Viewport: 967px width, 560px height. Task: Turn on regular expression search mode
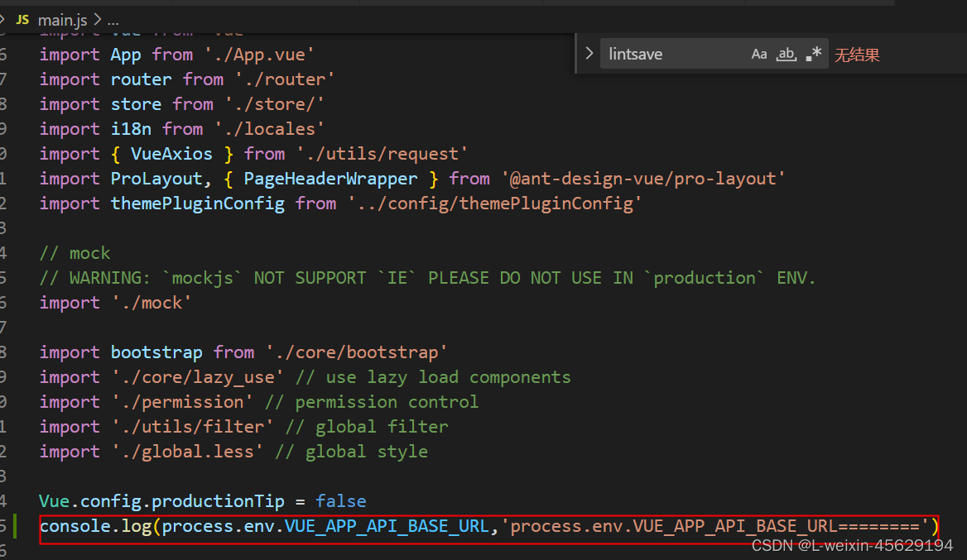[812, 53]
